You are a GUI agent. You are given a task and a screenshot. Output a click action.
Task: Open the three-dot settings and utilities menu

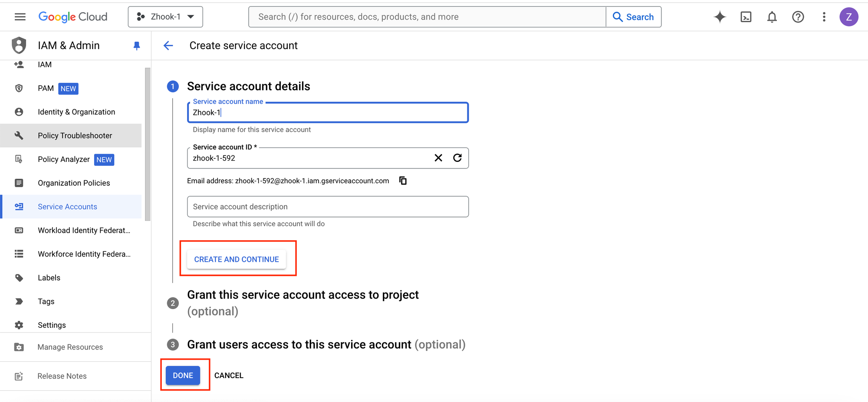(824, 17)
